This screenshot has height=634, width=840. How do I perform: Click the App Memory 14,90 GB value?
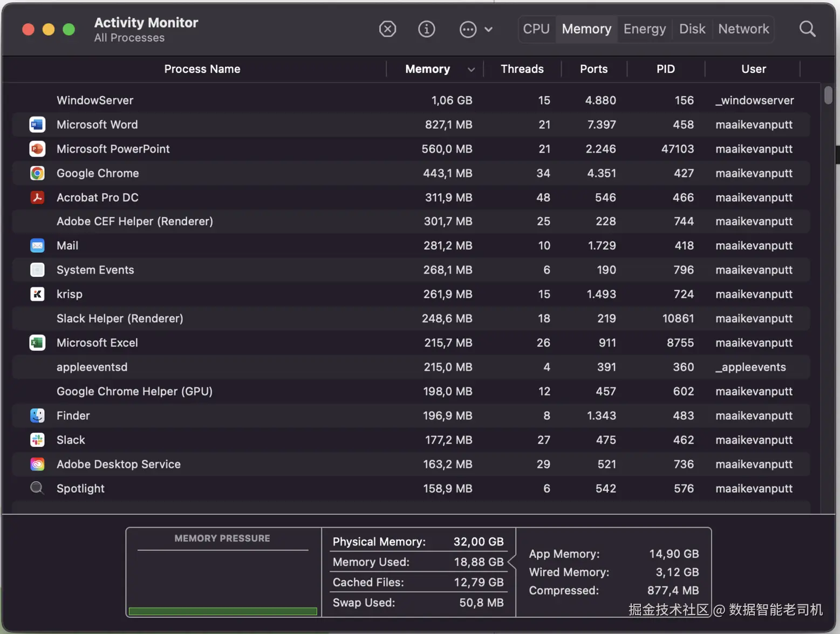click(x=674, y=554)
